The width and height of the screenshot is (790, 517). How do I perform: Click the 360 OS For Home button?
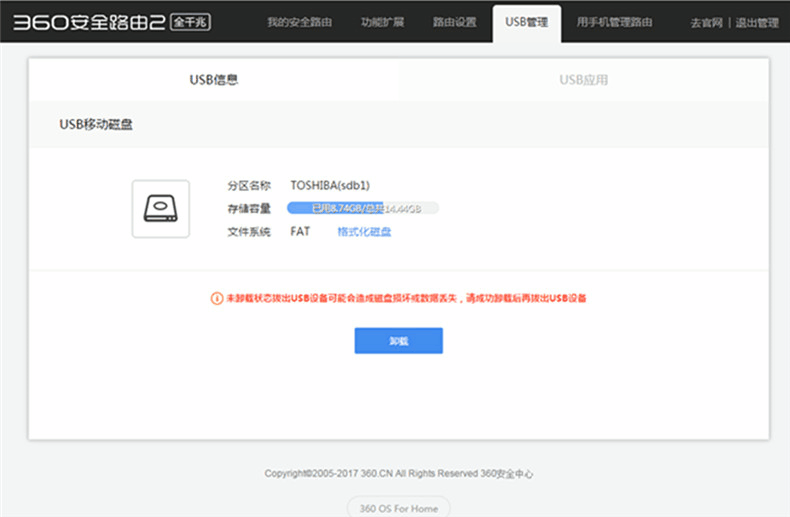(399, 508)
